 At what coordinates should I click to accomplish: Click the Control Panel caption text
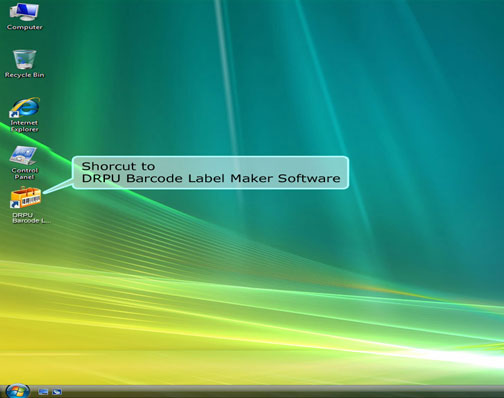[x=25, y=174]
